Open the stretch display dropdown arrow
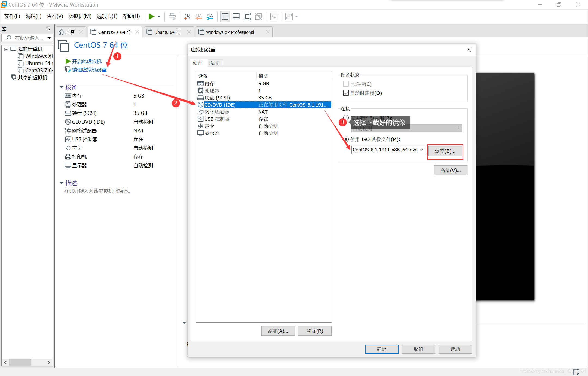Viewport: 588px width, 376px height. pos(296,17)
